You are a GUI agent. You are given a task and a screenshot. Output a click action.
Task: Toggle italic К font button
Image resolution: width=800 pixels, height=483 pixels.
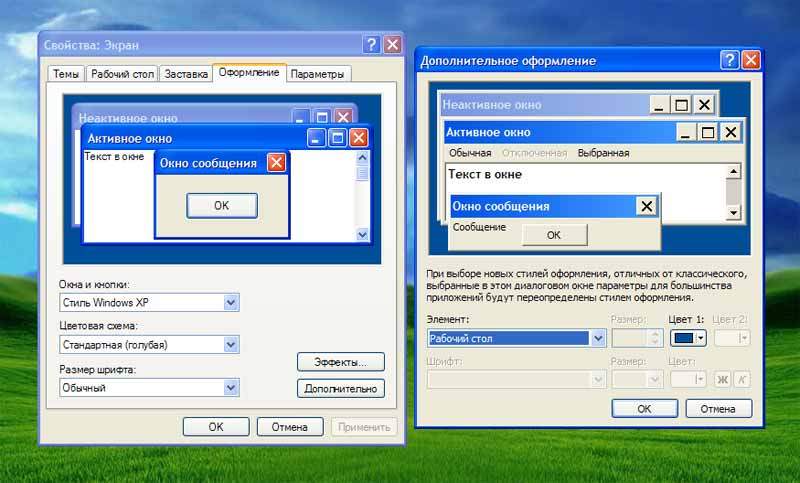point(742,379)
